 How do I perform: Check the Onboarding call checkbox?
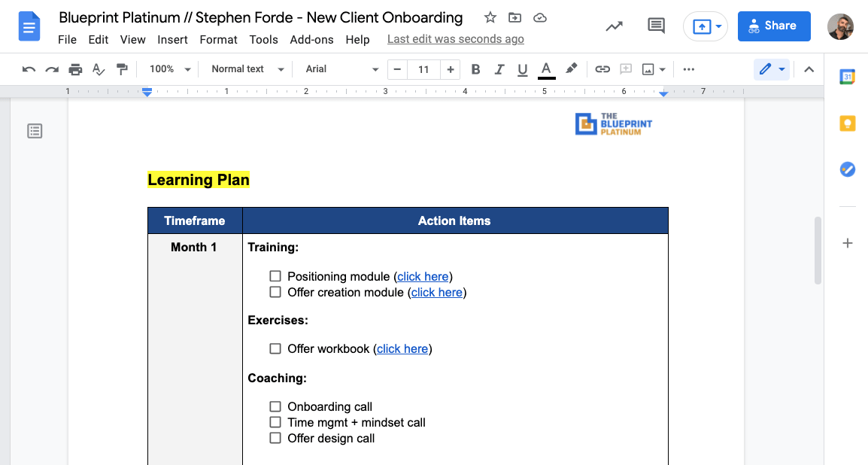click(275, 406)
